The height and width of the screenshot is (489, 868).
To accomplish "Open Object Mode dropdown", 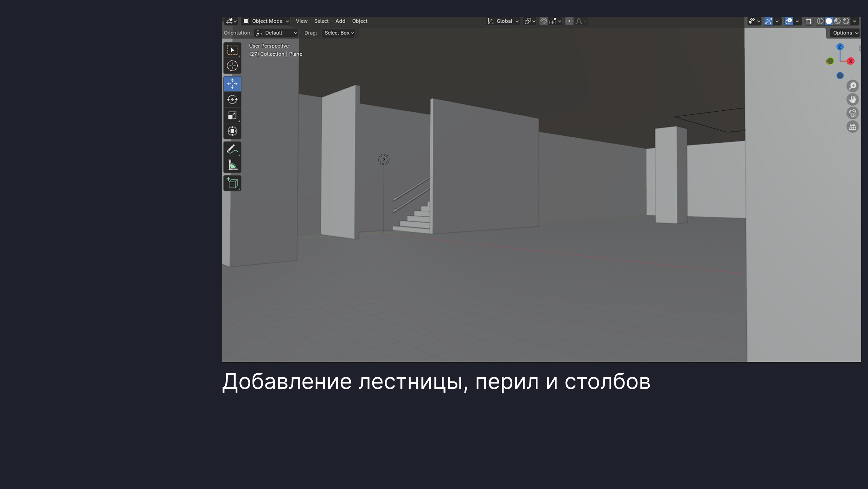I will click(266, 21).
